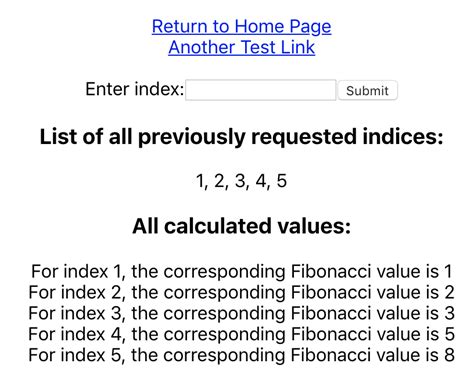Click the For index 5 result line
Image resolution: width=474 pixels, height=374 pixels.
point(241,355)
